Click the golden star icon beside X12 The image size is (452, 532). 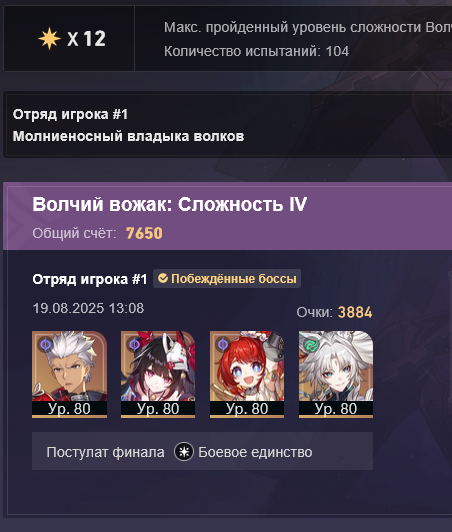click(49, 39)
